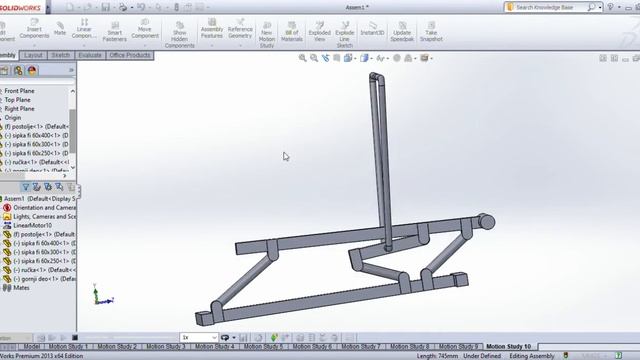Switch to Motion Study 5 tab

coord(263,347)
